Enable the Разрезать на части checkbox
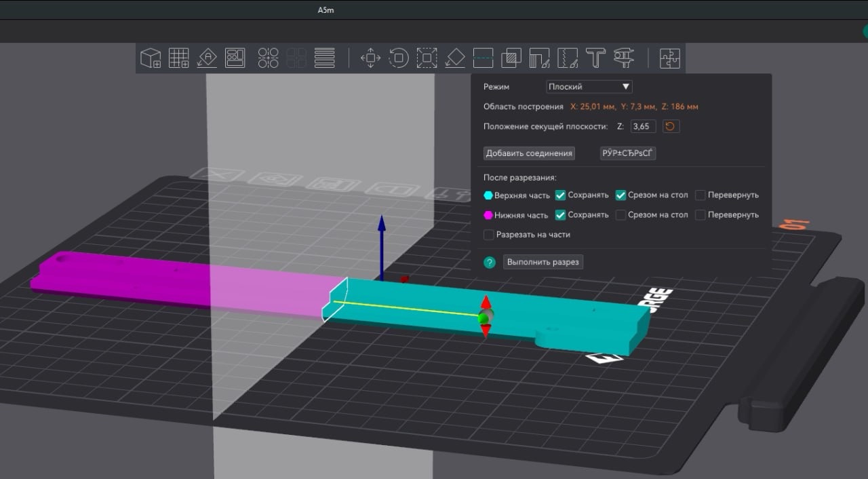The image size is (868, 479). coord(489,235)
